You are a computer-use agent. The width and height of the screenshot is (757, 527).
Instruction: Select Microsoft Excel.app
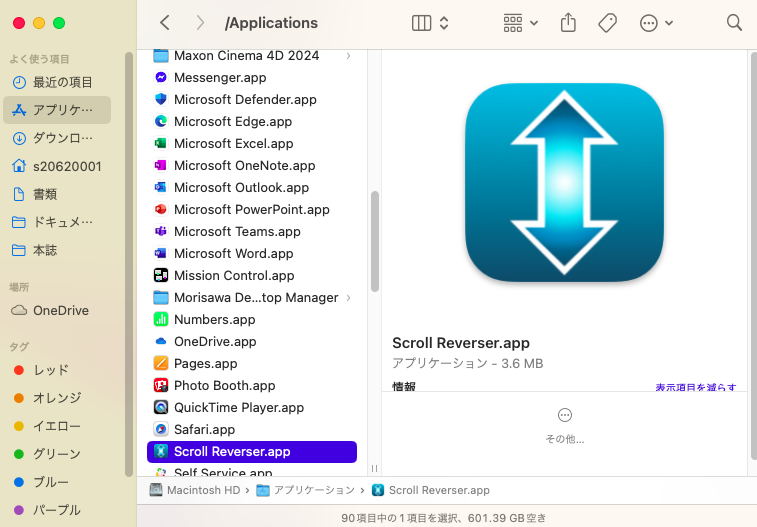(252, 144)
